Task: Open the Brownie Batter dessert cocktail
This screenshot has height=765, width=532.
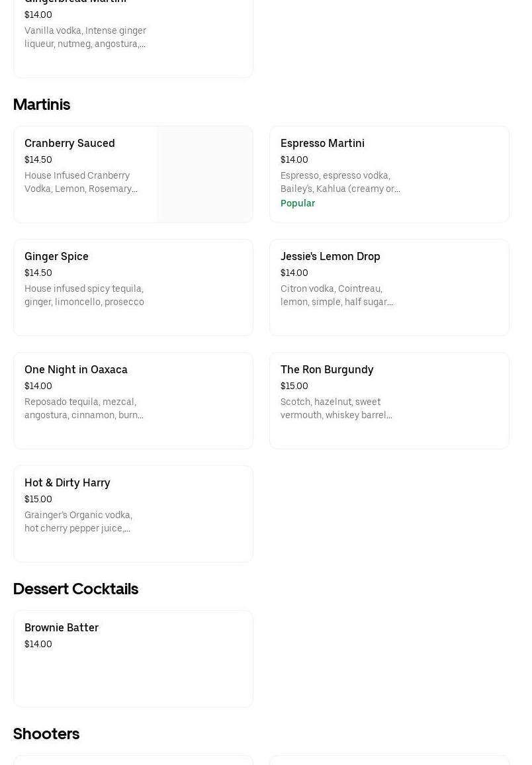Action: pos(62,628)
